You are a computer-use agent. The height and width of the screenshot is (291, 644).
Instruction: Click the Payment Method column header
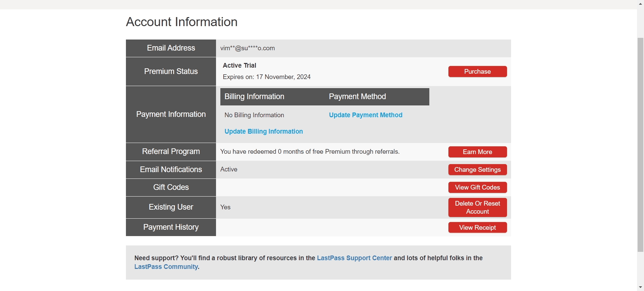pos(357,97)
